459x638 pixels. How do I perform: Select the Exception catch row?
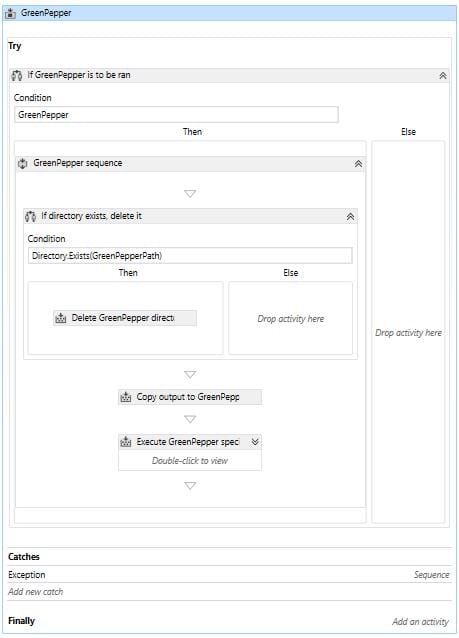click(230, 575)
